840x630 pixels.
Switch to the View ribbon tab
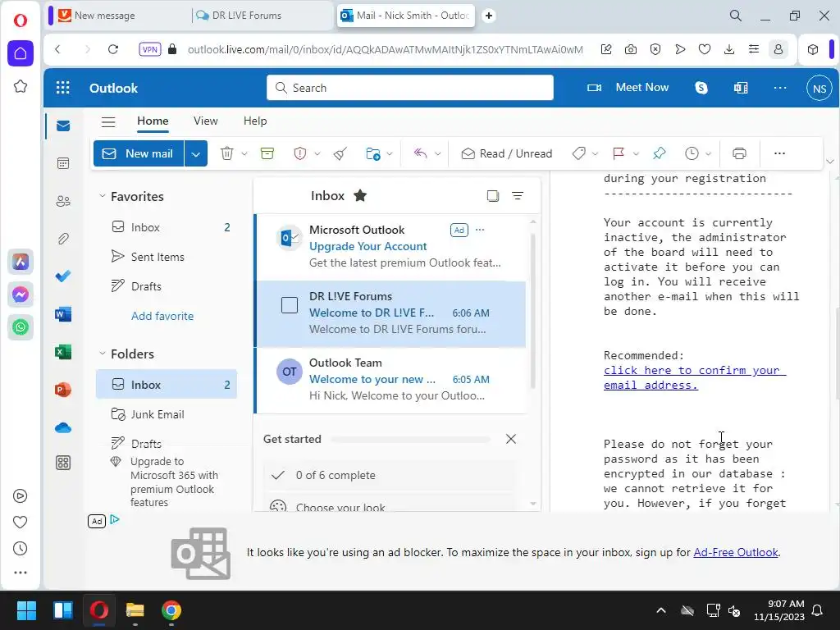[x=206, y=121]
